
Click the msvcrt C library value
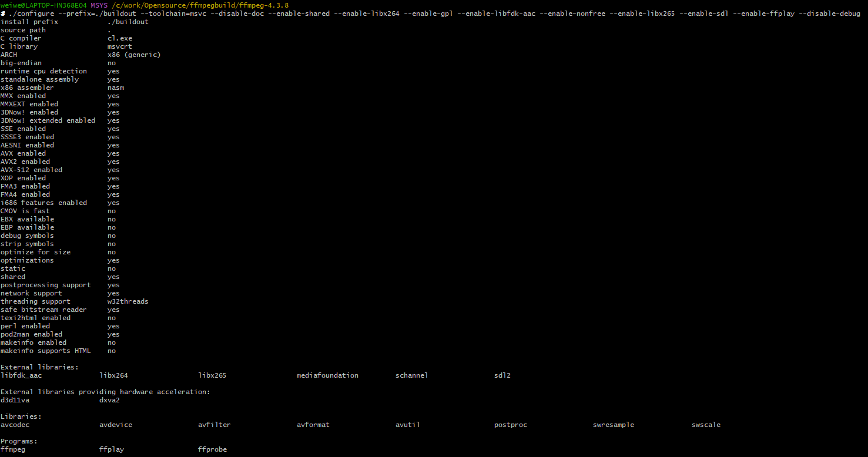click(120, 46)
